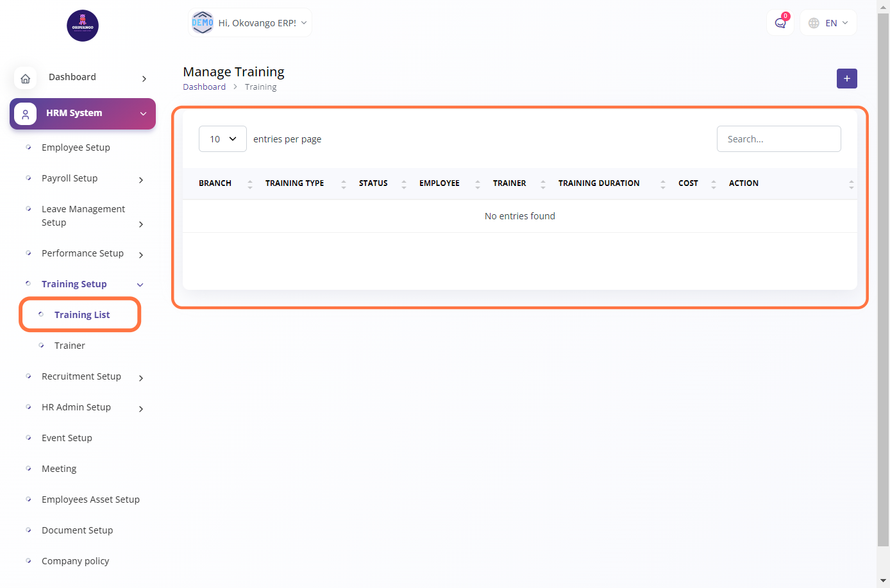Sort by Status column arrows
890x588 pixels.
403,184
